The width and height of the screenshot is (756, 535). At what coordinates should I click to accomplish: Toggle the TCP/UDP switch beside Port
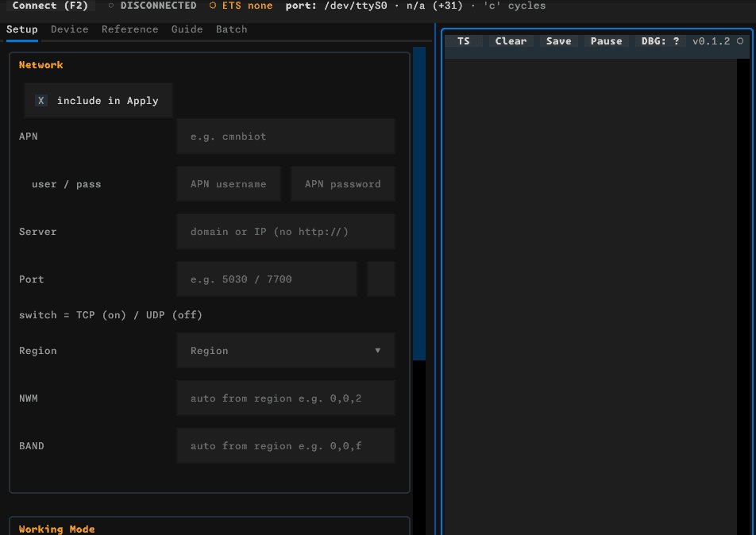pyautogui.click(x=381, y=279)
